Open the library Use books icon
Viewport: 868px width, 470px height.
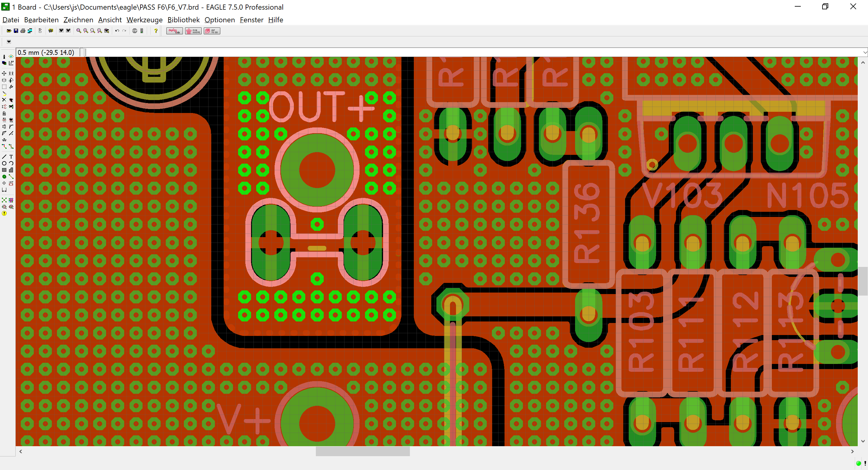[51, 31]
